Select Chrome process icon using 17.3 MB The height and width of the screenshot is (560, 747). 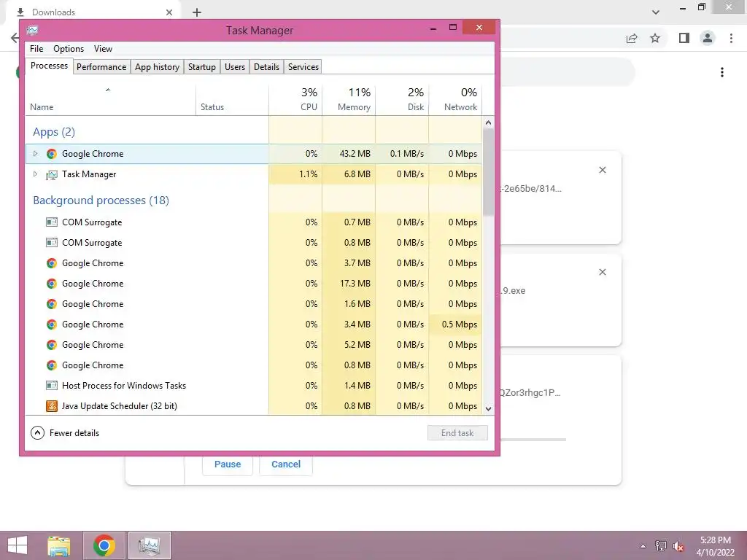pyautogui.click(x=52, y=284)
